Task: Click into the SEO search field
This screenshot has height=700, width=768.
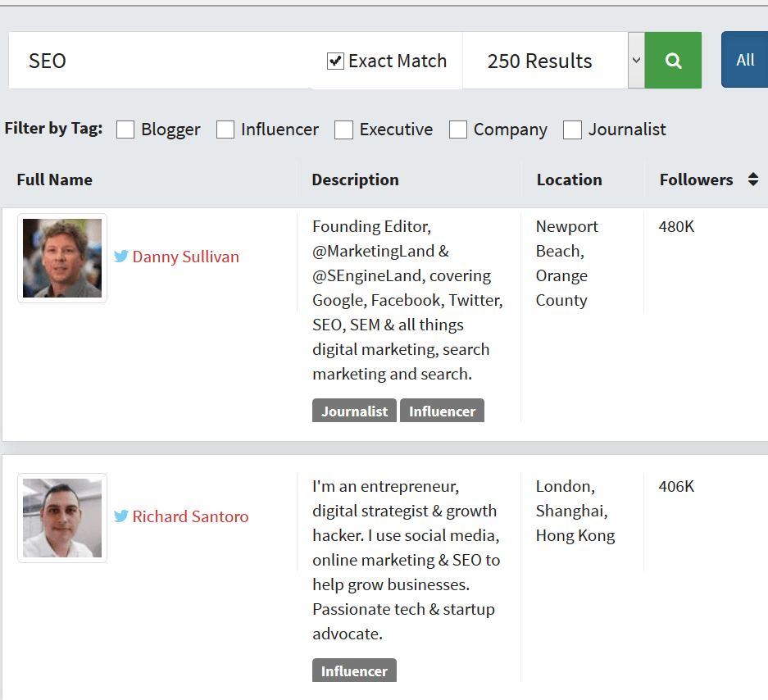Action: click(161, 61)
